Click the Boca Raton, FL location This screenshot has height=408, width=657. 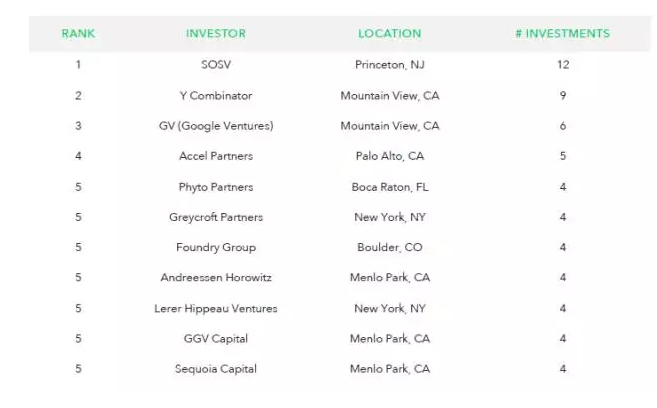point(390,187)
